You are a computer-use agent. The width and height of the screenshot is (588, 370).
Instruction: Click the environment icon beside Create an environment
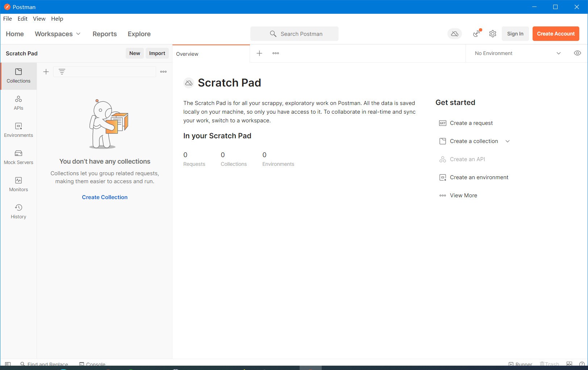point(443,177)
